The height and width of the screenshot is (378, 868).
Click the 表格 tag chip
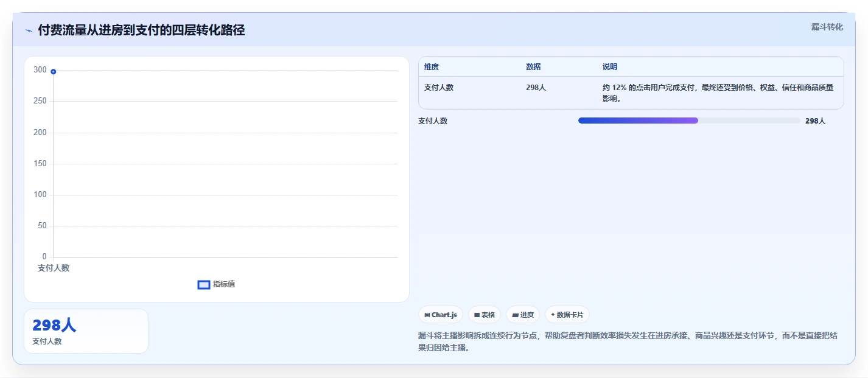pyautogui.click(x=485, y=315)
